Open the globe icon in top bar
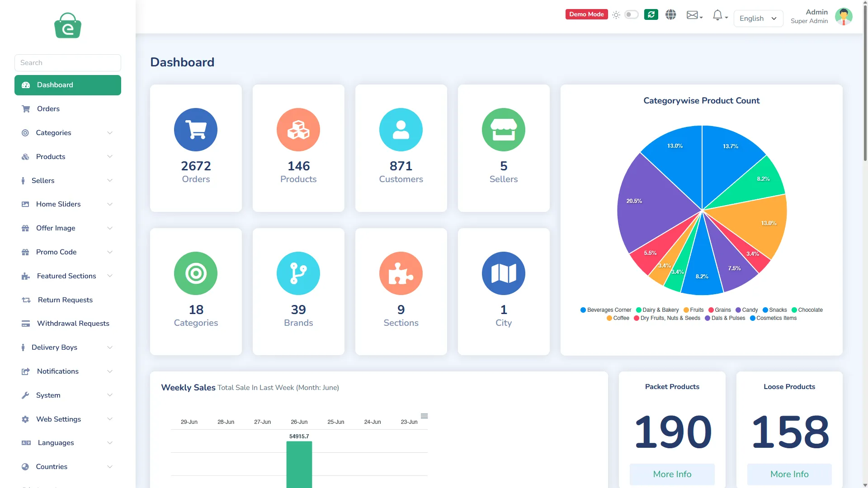The width and height of the screenshot is (868, 488). pos(671,14)
